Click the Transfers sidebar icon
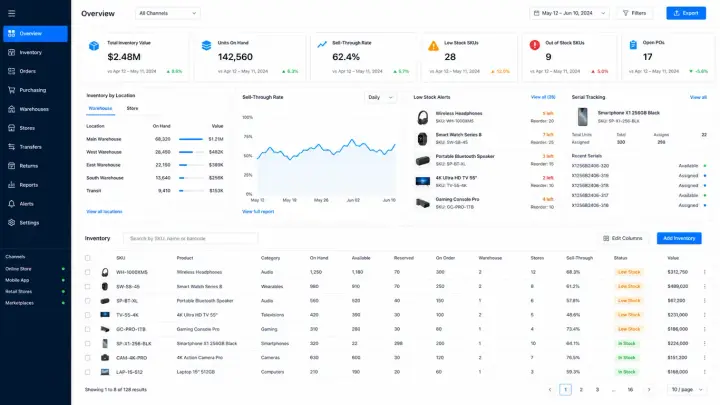Screen dimensions: 720x405 [11, 147]
